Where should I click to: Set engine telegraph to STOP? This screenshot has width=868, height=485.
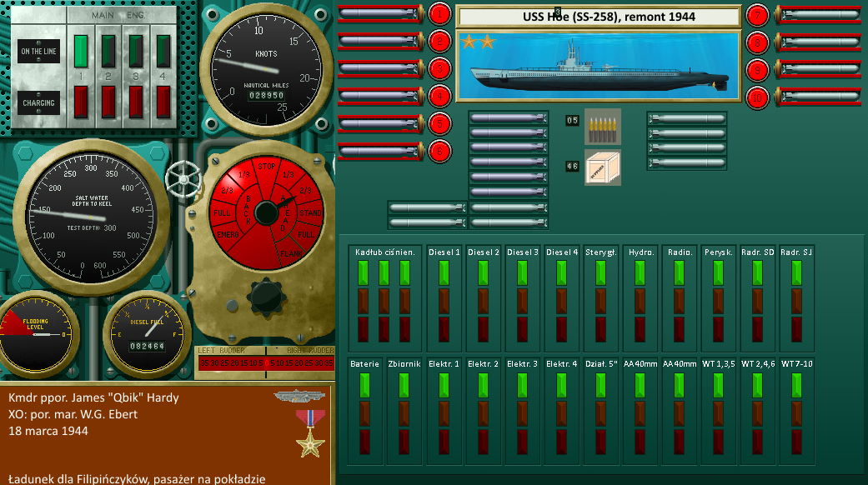pyautogui.click(x=268, y=166)
